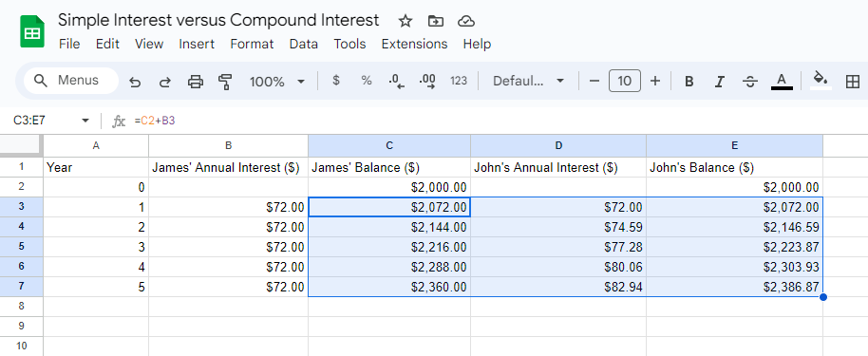Screen dimensions: 868x356
Task: Open the font family dropdown
Action: pos(528,82)
